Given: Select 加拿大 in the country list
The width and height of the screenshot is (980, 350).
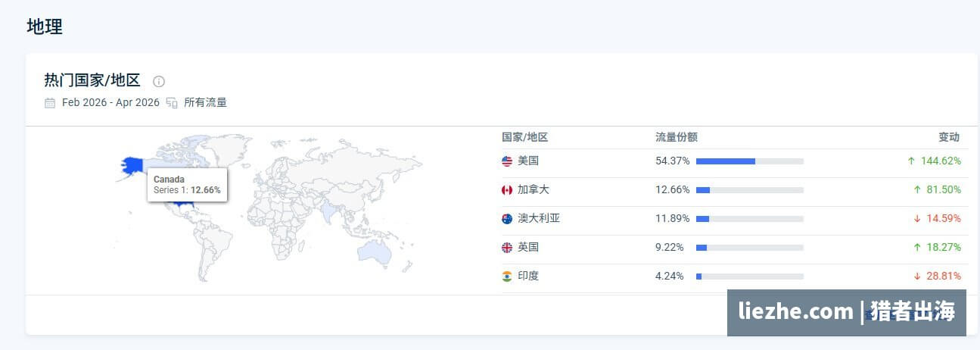Looking at the screenshot, I should click(x=534, y=190).
